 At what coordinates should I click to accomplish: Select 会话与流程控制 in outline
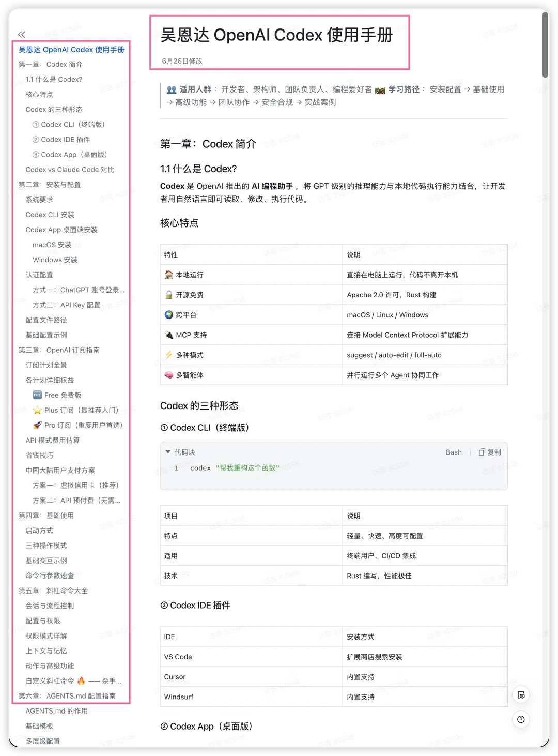[50, 606]
